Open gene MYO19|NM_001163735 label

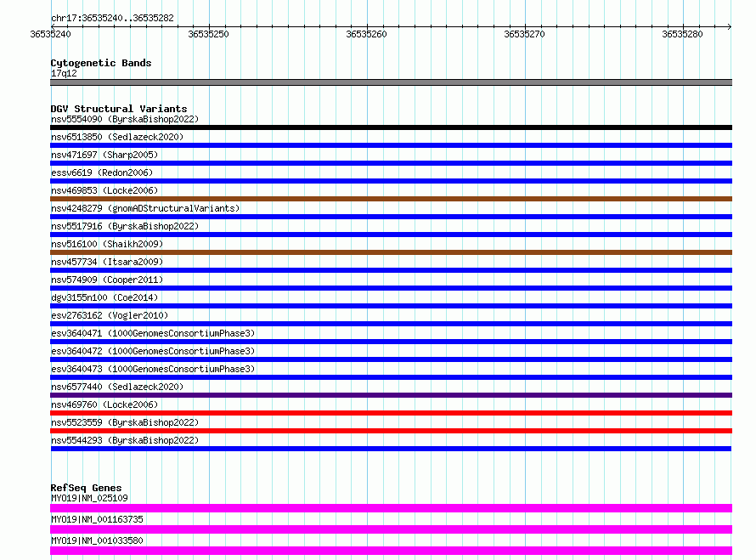pyautogui.click(x=97, y=519)
